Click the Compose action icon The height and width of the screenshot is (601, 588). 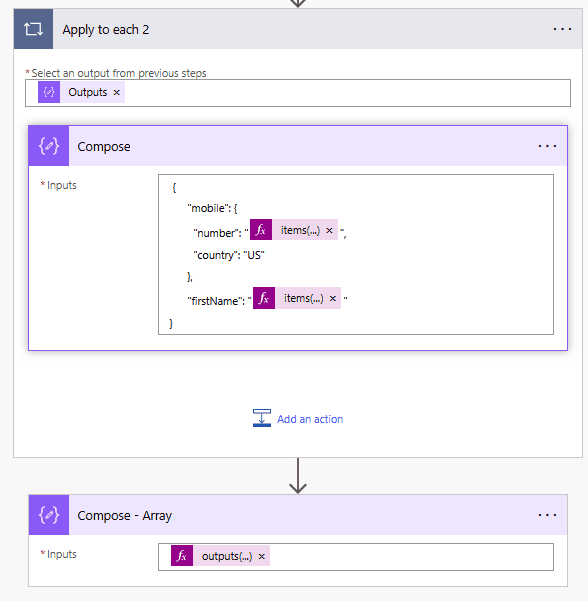49,146
